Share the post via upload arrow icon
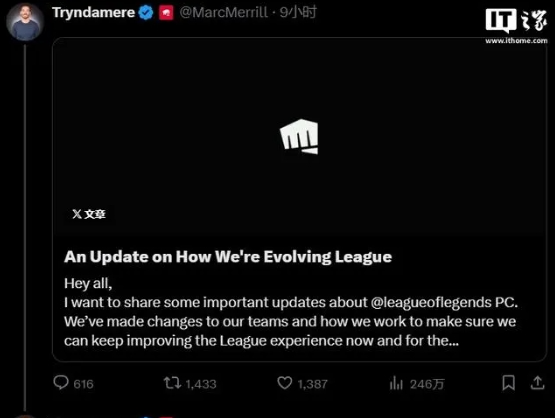Screen dimensions: 555x418 [537, 383]
